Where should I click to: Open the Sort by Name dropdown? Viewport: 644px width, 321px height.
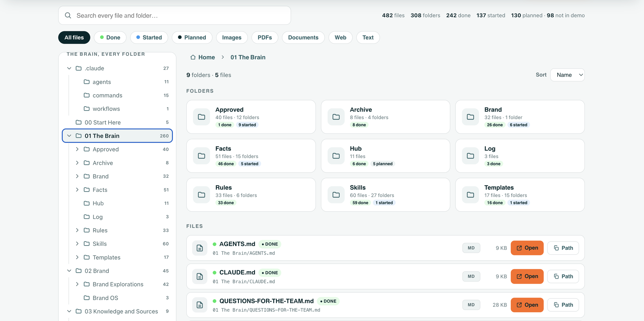(567, 75)
